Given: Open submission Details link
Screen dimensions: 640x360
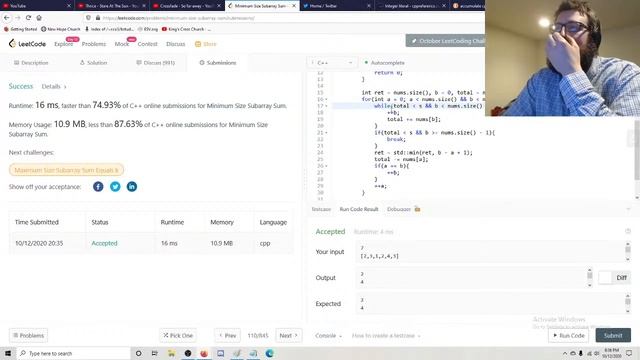Looking at the screenshot, I should [53, 87].
